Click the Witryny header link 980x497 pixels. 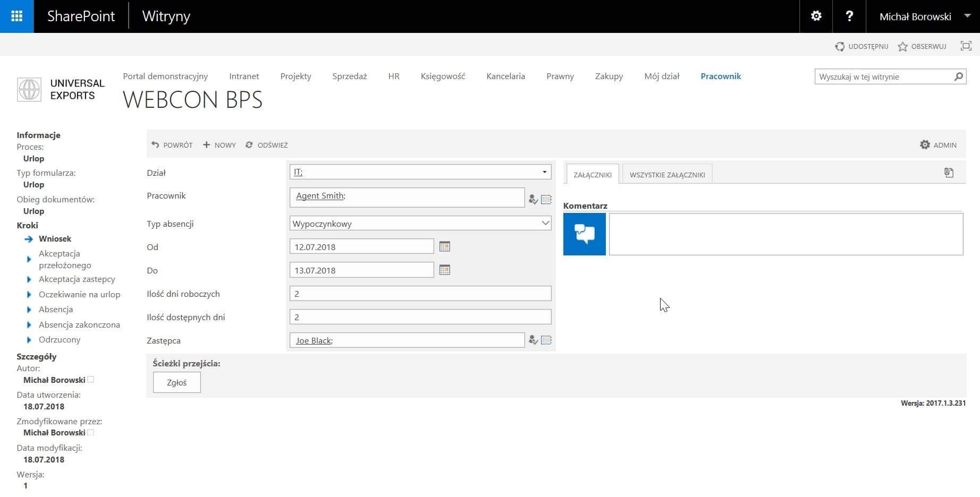point(166,16)
